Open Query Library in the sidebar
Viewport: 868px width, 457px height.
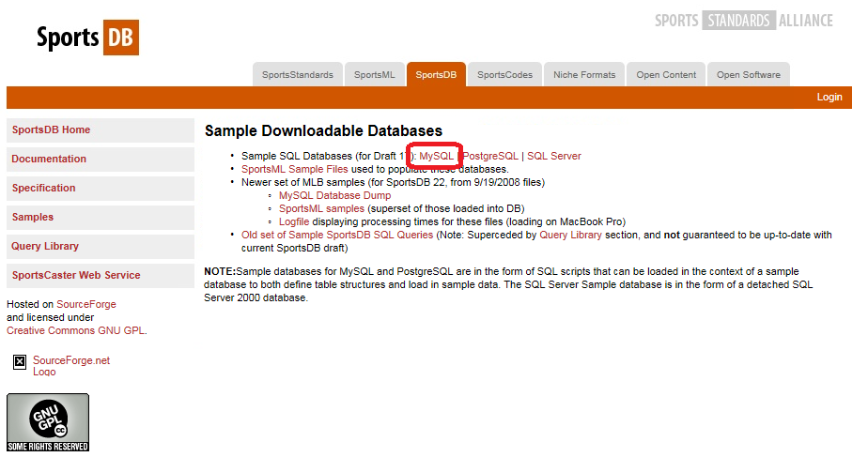pyautogui.click(x=101, y=246)
